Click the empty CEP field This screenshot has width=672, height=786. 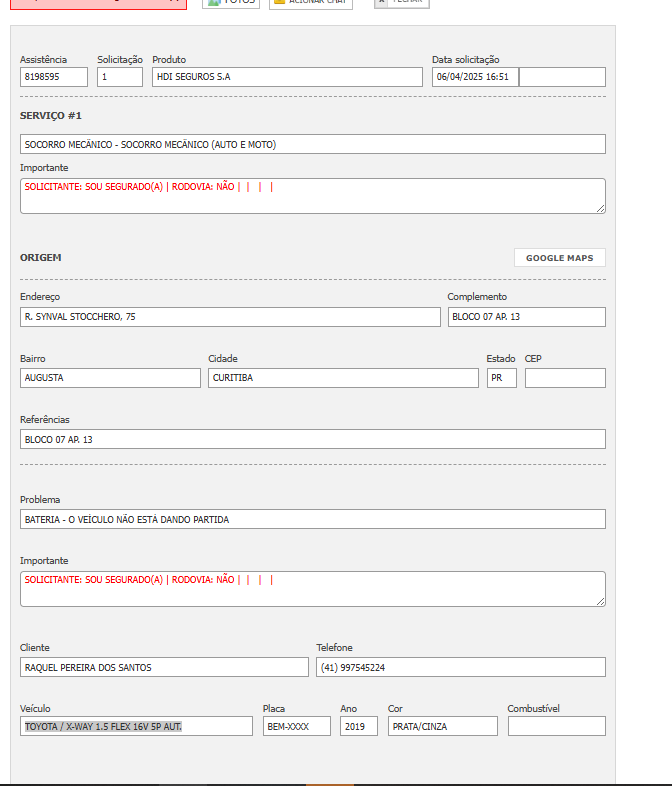point(565,378)
